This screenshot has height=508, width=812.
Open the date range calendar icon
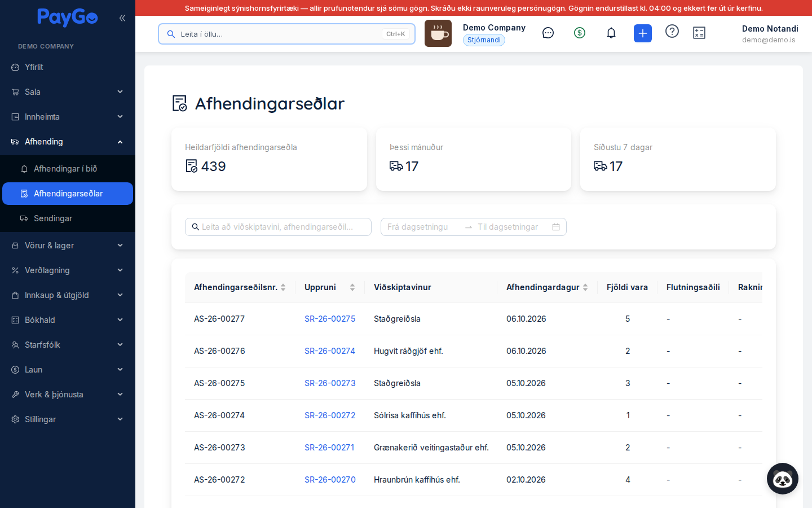tap(556, 227)
